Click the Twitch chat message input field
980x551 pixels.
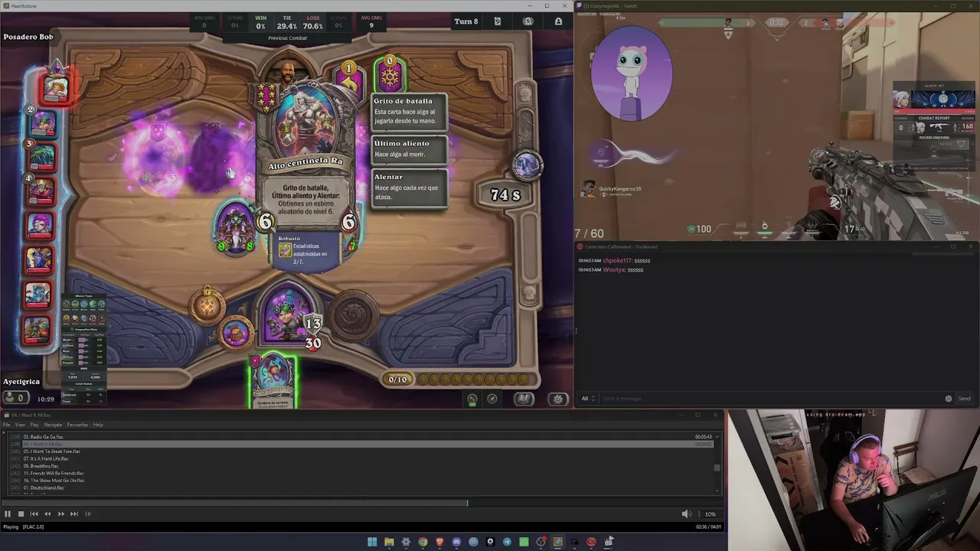(x=770, y=399)
